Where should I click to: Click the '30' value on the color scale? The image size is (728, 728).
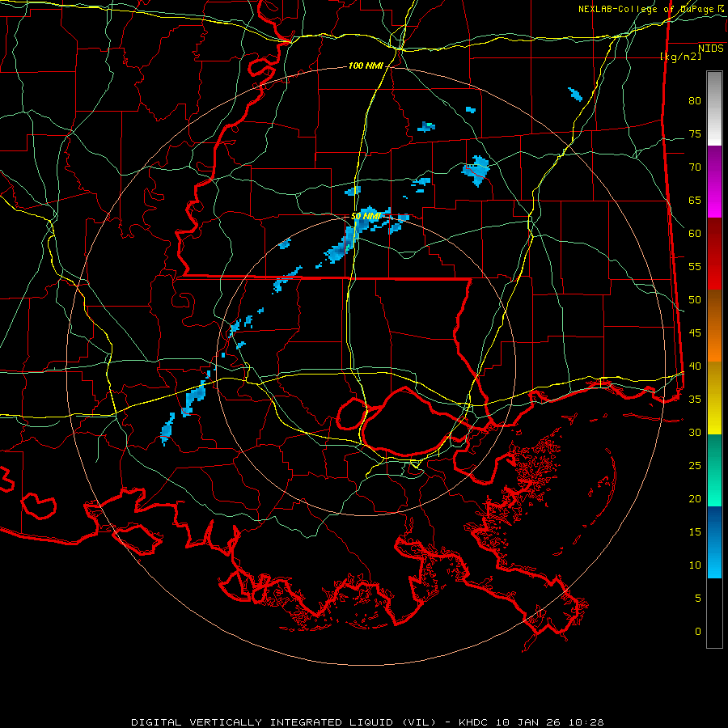pyautogui.click(x=695, y=432)
